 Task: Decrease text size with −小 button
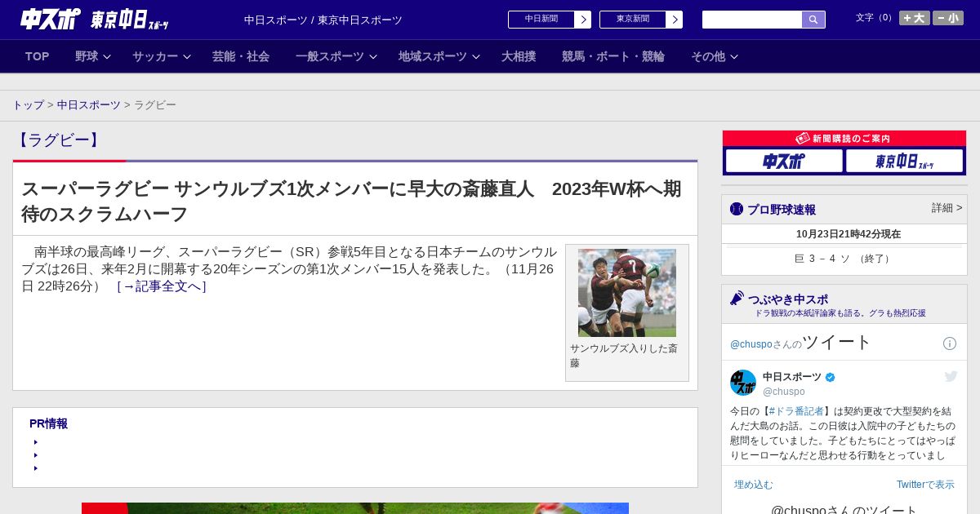pyautogui.click(x=948, y=18)
